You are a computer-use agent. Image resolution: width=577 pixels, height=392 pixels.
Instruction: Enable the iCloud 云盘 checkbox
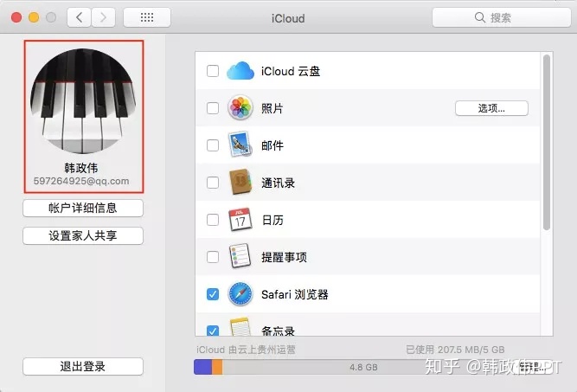213,71
